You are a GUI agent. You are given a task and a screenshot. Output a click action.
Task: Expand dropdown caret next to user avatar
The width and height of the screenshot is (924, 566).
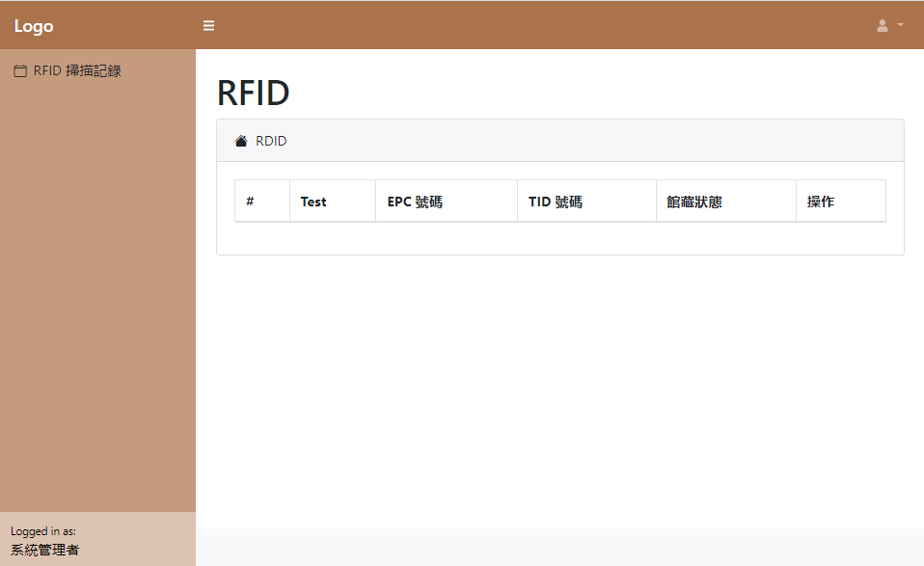click(900, 25)
